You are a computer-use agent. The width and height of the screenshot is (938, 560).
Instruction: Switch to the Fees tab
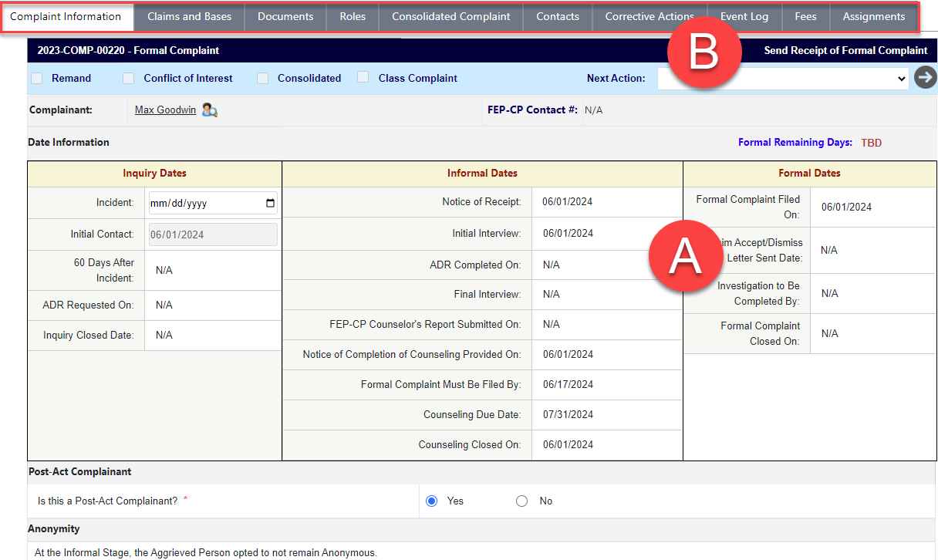tap(805, 17)
